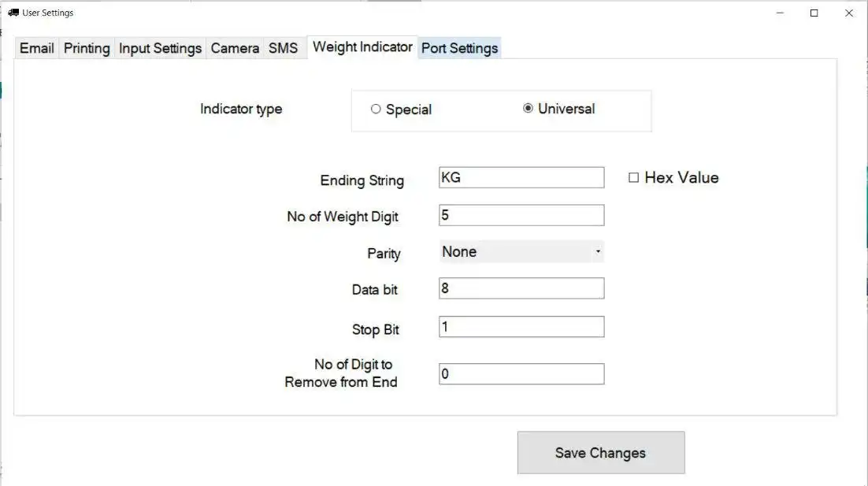The height and width of the screenshot is (486, 868).
Task: Click the Save Changes button
Action: point(600,453)
